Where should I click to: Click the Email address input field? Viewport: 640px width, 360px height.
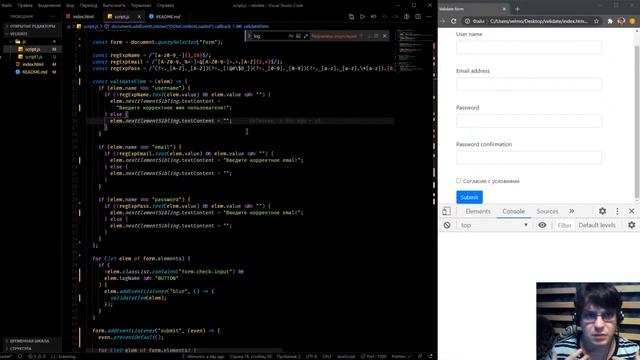tap(529, 84)
